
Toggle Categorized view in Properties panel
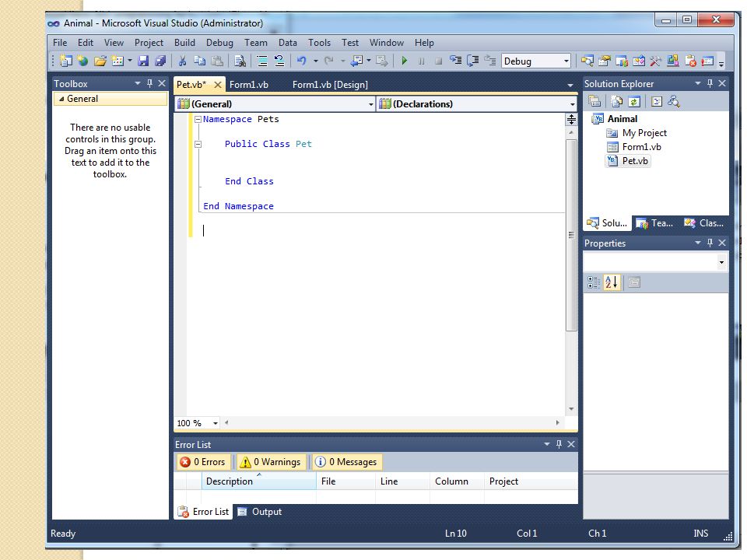pos(594,282)
